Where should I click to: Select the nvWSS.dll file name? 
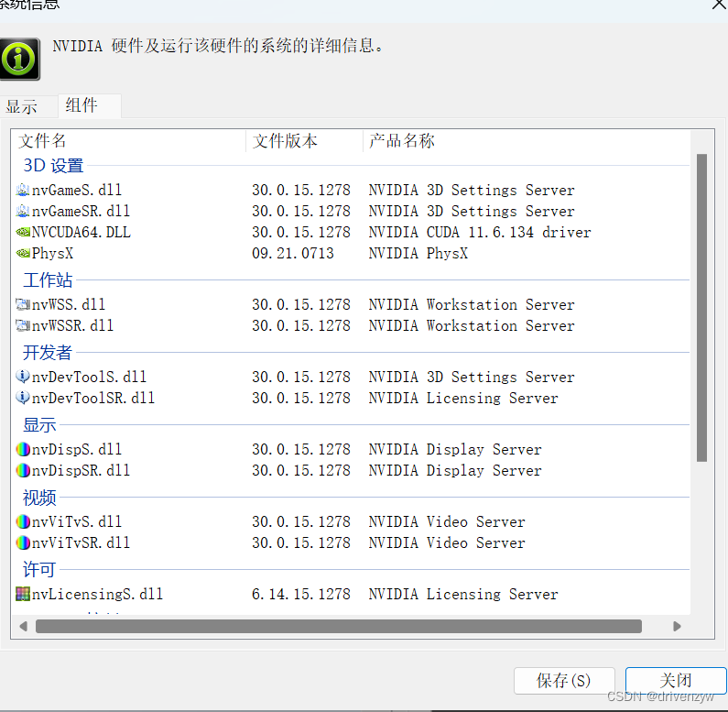pos(69,304)
